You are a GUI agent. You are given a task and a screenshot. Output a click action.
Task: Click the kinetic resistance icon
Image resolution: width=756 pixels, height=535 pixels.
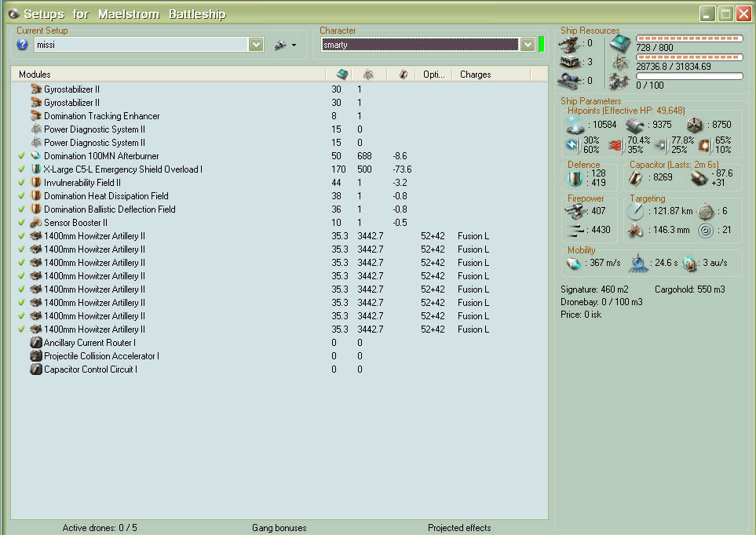[660, 144]
